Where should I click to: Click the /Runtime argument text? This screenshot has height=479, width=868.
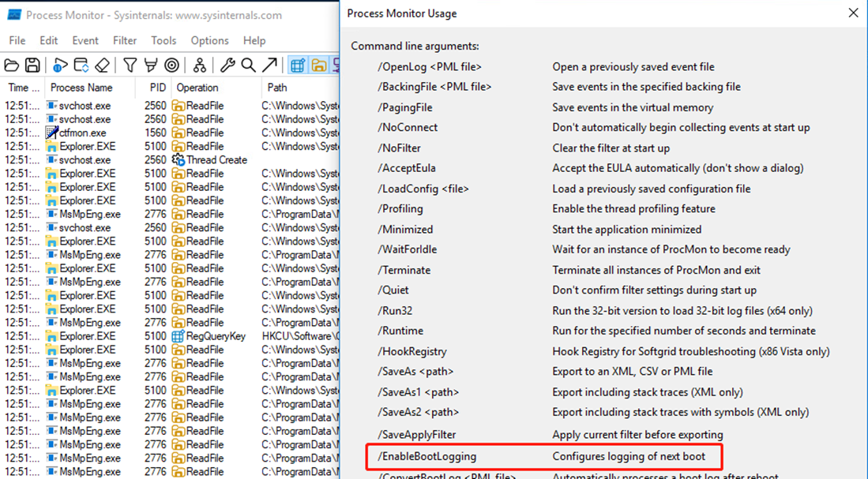400,331
